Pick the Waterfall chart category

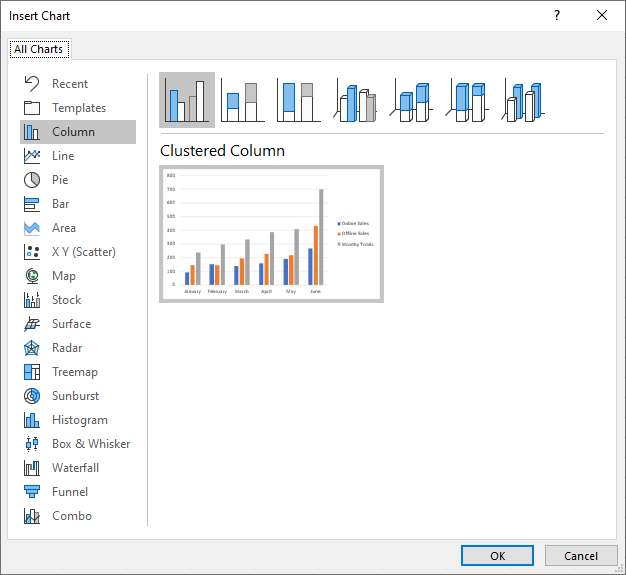75,468
